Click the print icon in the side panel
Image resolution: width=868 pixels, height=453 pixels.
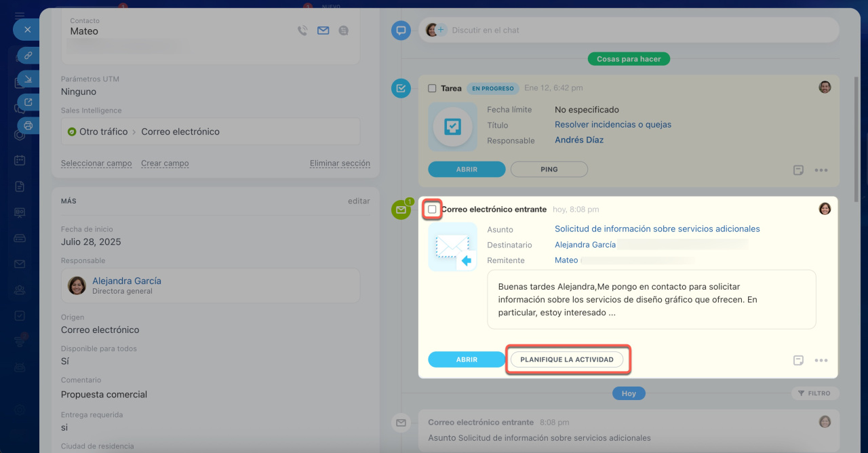pyautogui.click(x=28, y=125)
